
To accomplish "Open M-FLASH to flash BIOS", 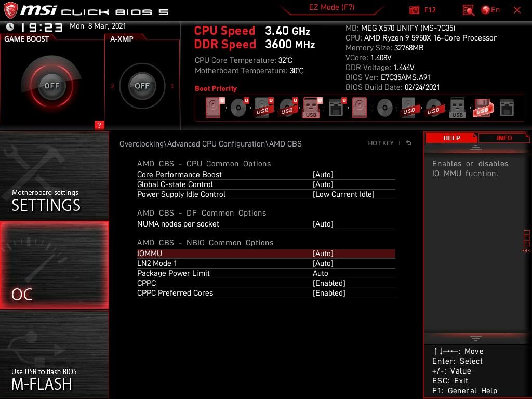I will [54, 354].
